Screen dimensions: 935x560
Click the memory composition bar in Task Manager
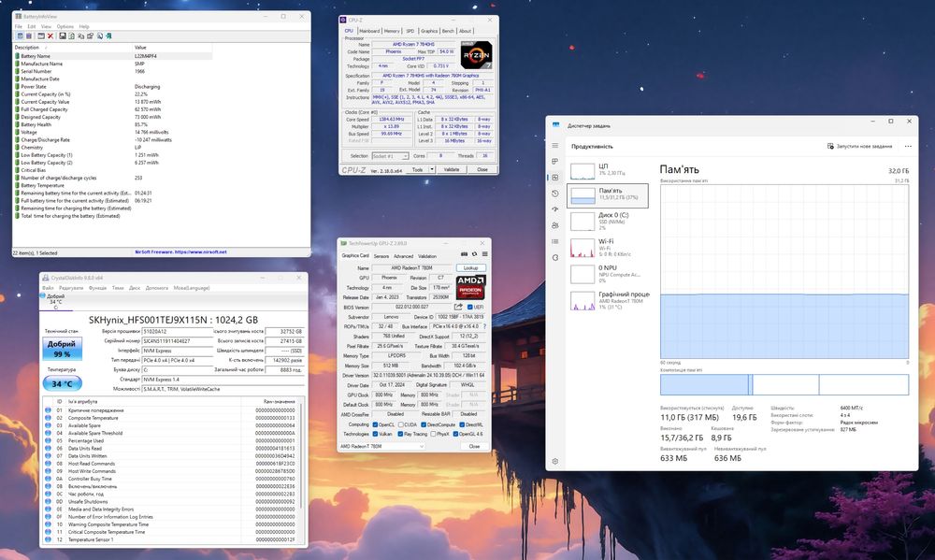pos(784,384)
